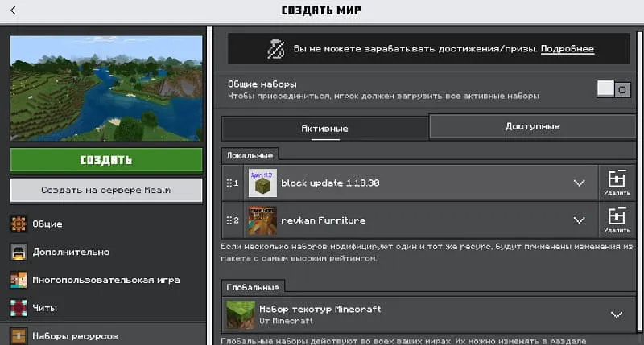The width and height of the screenshot is (644, 345).
Task: Click the Наборы ресурсов icon
Action: point(19,336)
